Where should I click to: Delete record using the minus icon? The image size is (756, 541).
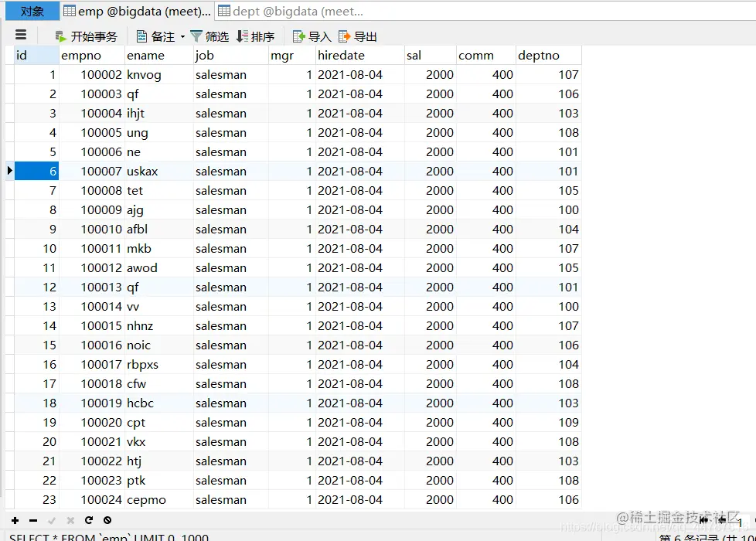33,520
